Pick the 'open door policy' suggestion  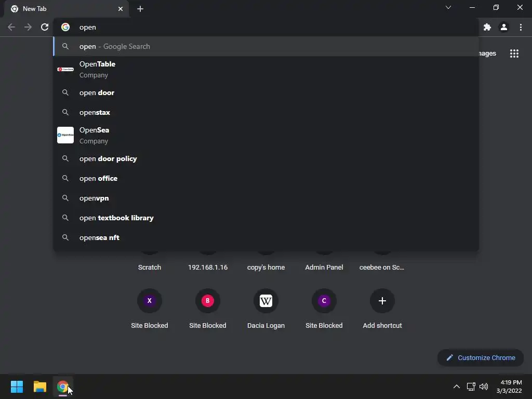coord(266,158)
